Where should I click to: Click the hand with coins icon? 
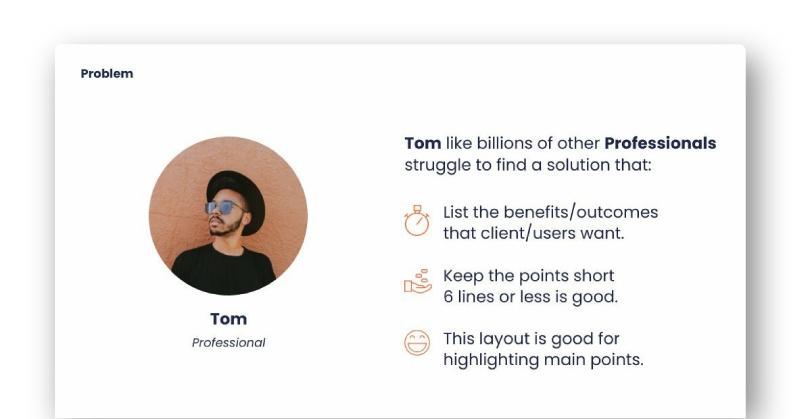coord(418,282)
